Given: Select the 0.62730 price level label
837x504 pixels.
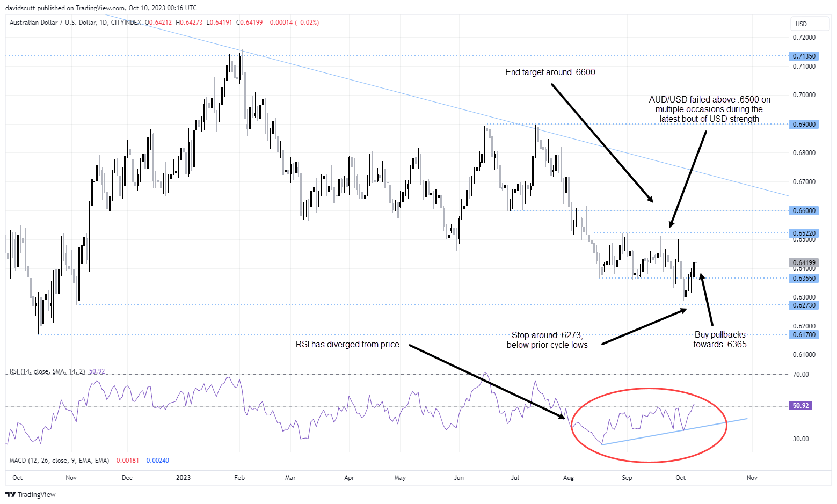Looking at the screenshot, I should pos(804,305).
